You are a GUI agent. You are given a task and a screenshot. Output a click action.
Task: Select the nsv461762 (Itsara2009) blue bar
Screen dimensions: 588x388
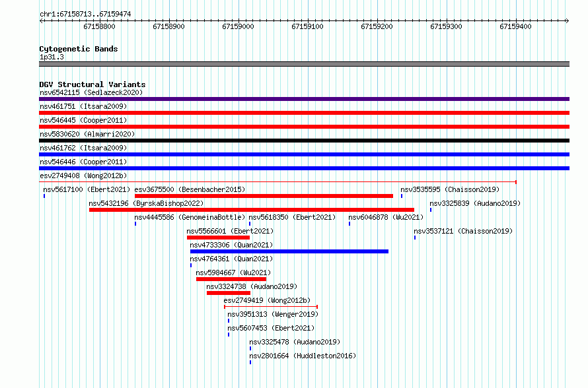click(304, 154)
